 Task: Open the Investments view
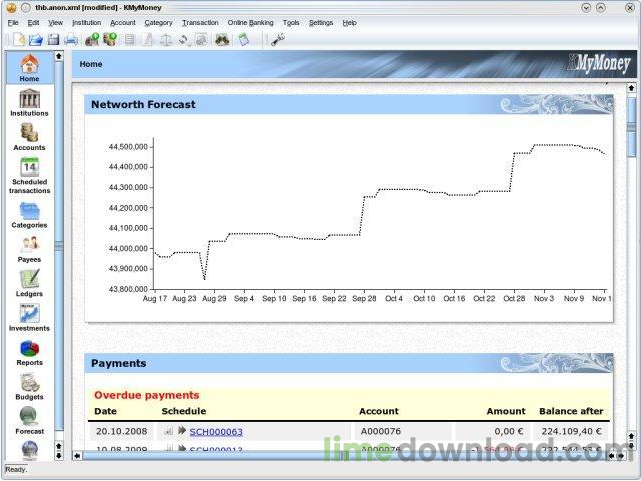coord(29,318)
